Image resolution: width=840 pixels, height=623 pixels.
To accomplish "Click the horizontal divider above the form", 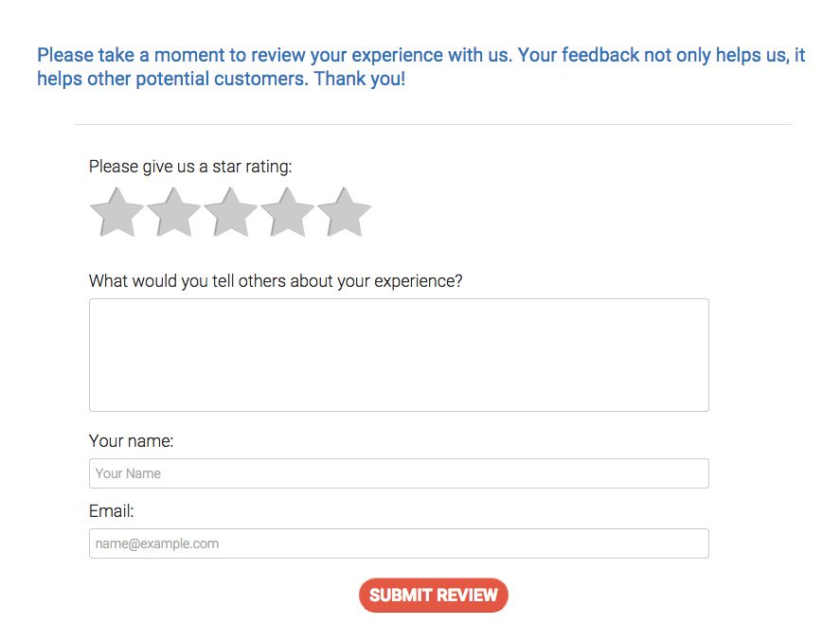I will tap(433, 124).
